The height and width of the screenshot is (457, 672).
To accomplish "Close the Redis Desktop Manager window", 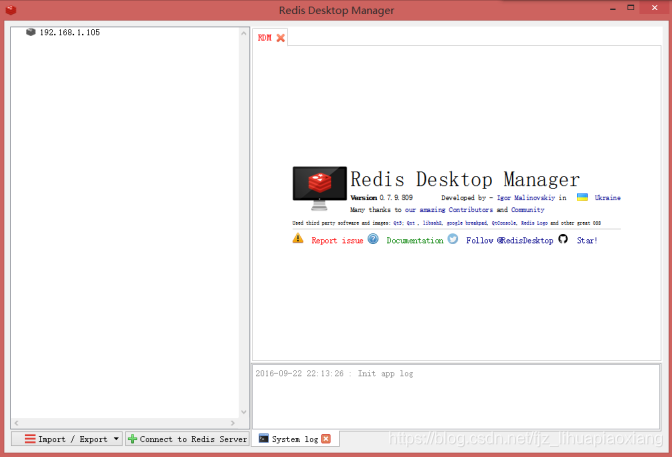I will (654, 8).
